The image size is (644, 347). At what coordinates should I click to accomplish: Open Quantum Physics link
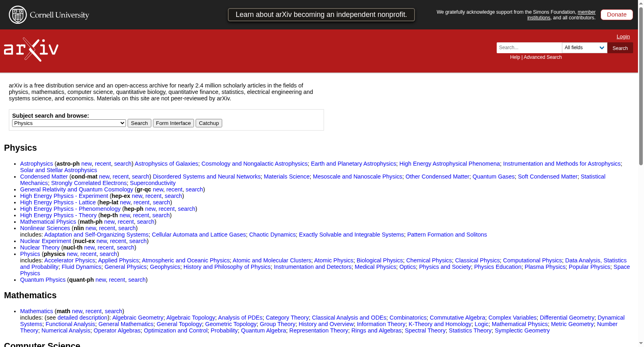(43, 280)
